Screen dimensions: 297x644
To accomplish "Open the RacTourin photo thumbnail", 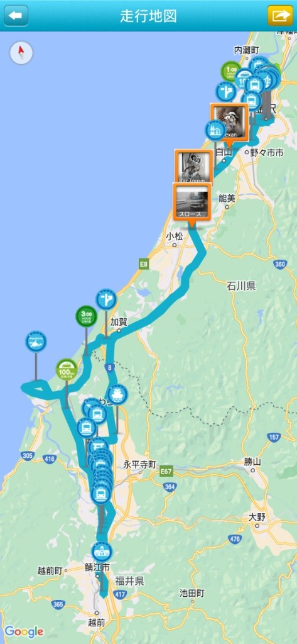I will click(x=193, y=166).
